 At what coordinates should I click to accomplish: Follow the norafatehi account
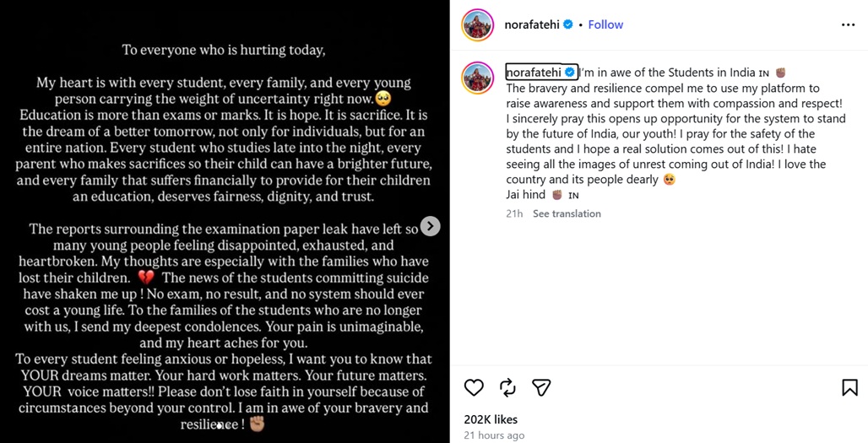click(605, 24)
